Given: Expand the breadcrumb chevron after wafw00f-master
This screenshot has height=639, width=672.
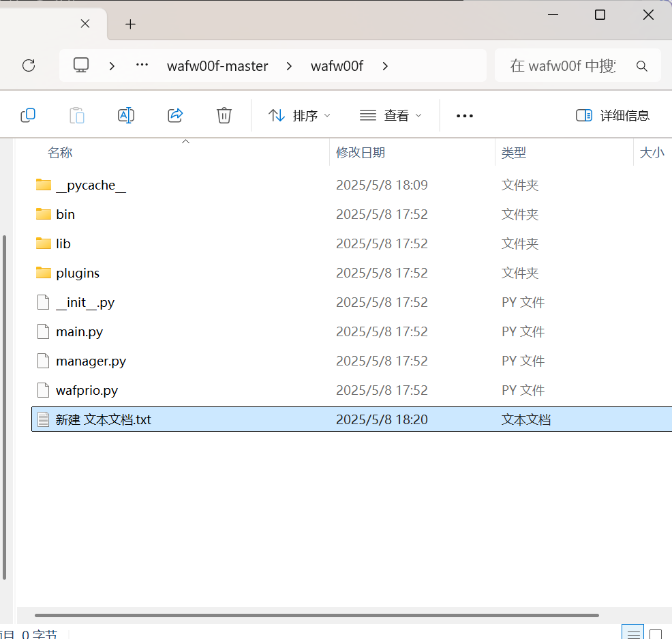Looking at the screenshot, I should tap(289, 65).
